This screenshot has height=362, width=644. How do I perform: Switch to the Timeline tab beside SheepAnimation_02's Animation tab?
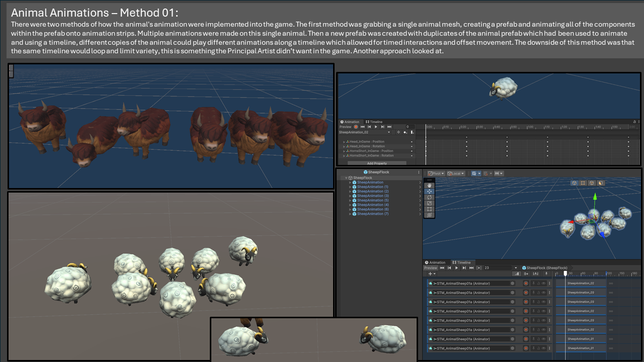pos(374,122)
